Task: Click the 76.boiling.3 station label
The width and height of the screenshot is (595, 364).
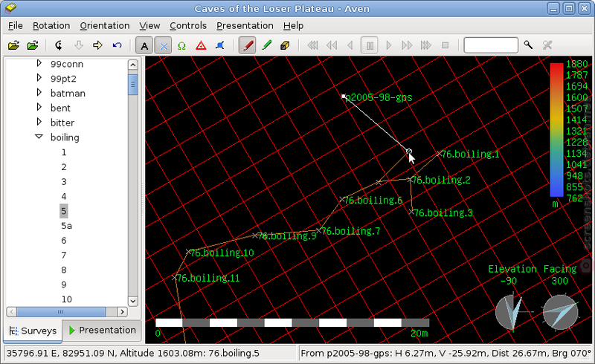Action: 443,213
